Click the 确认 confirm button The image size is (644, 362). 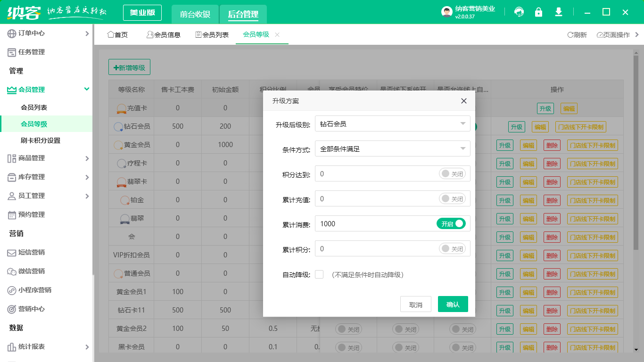pyautogui.click(x=453, y=304)
